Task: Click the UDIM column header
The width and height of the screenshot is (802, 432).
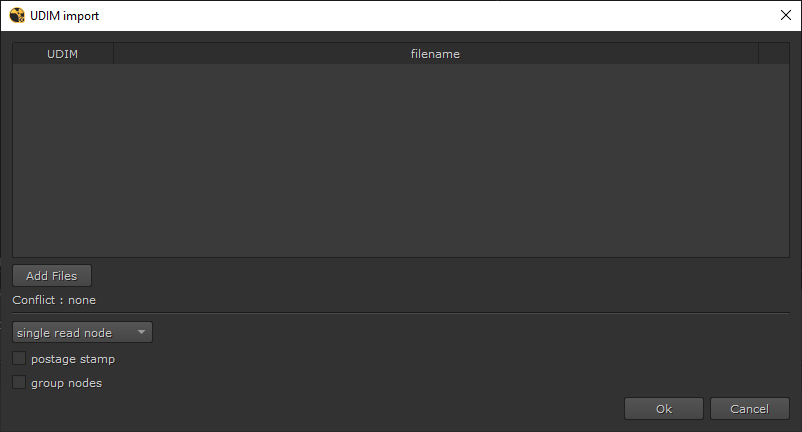Action: click(x=62, y=54)
